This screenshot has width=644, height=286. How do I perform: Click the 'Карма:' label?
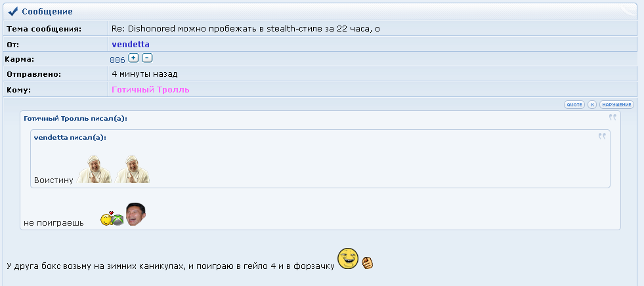pyautogui.click(x=19, y=59)
